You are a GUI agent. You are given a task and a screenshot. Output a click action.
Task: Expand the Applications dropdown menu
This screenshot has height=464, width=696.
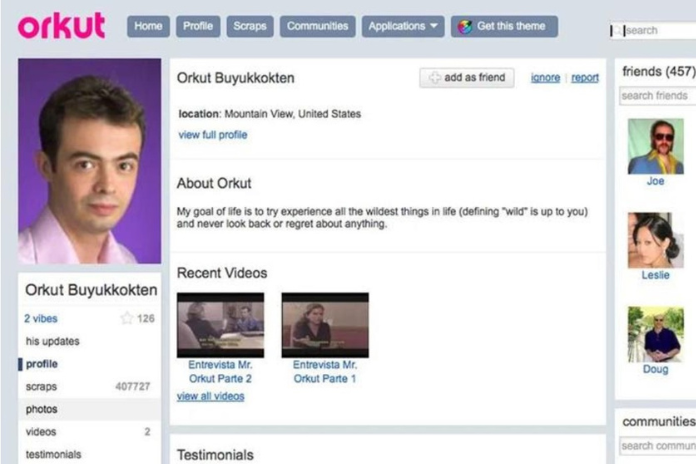pyautogui.click(x=404, y=27)
